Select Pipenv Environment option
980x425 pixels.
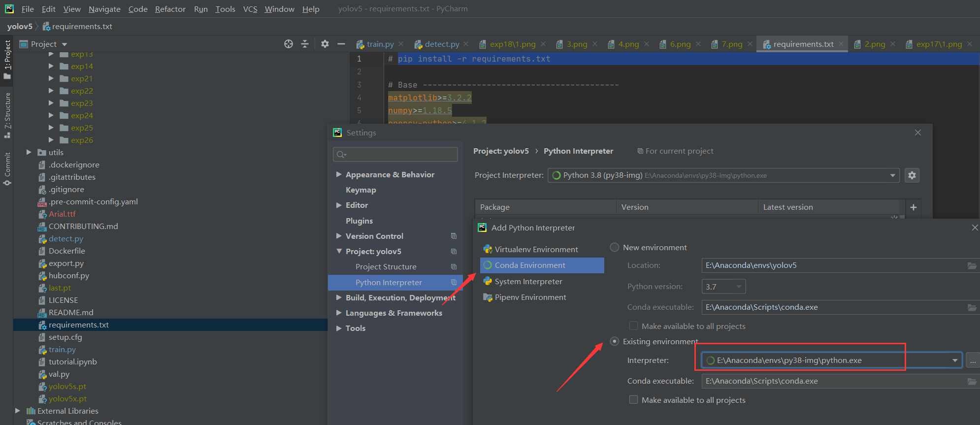point(530,297)
